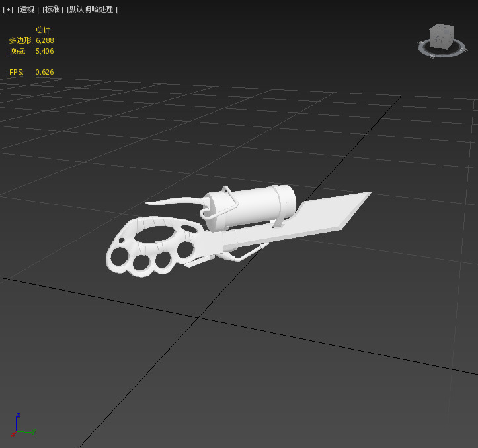Click the 多边形 label in statistics

20,40
